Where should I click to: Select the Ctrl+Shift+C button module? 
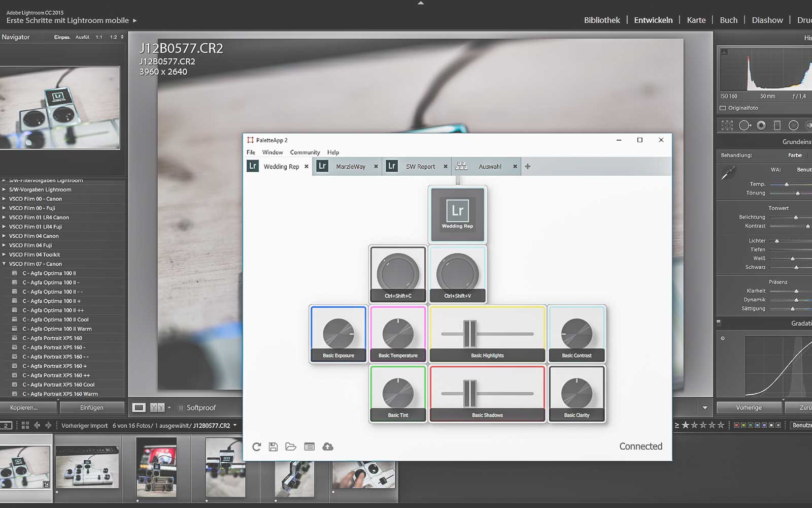click(x=398, y=274)
